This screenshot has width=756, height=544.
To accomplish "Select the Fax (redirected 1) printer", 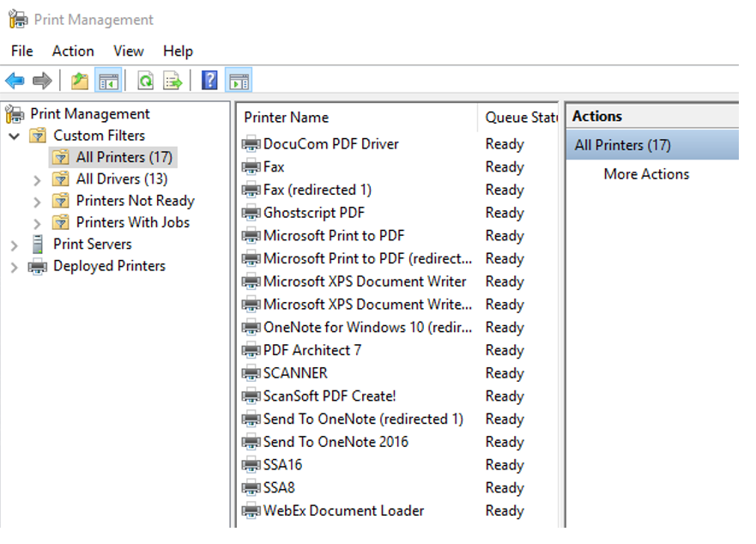I will pos(318,190).
